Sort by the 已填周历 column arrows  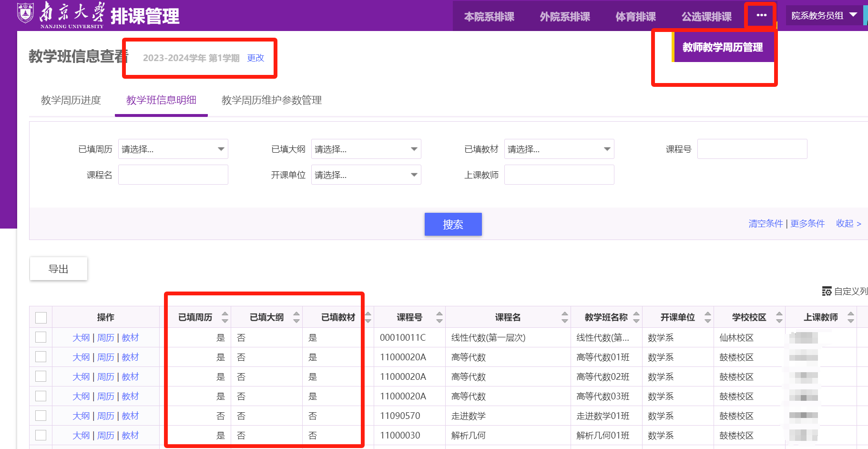[225, 317]
